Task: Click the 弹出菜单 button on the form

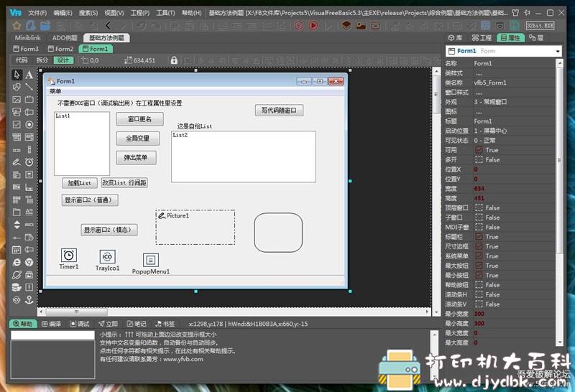Action: coord(136,157)
